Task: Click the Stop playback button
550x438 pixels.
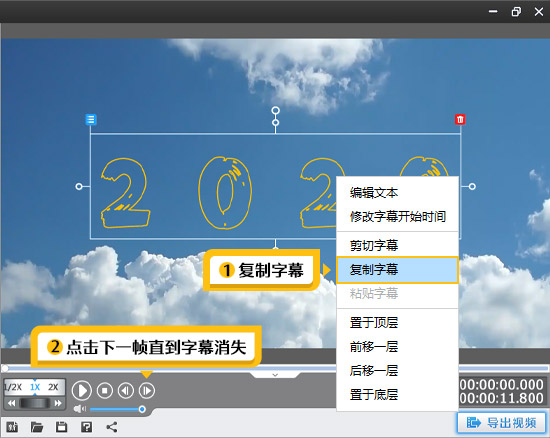Action: 105,390
